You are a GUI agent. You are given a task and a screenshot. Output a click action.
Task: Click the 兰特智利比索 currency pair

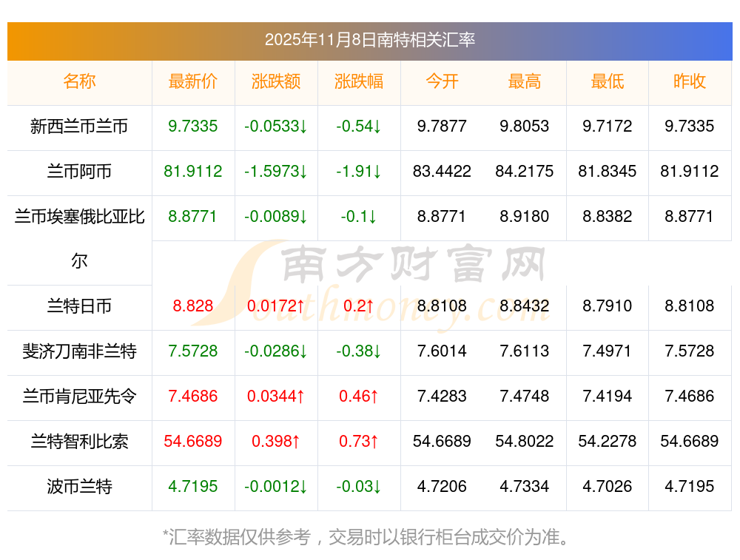pos(79,442)
